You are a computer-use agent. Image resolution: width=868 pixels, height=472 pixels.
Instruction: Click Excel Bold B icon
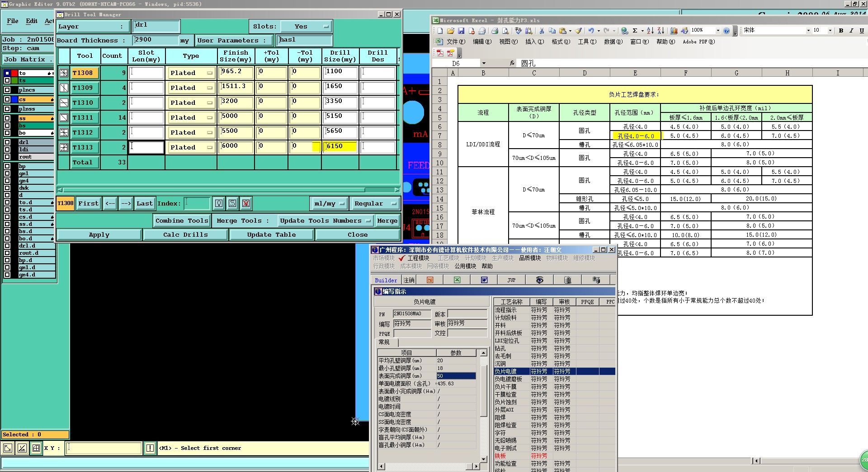tap(841, 31)
